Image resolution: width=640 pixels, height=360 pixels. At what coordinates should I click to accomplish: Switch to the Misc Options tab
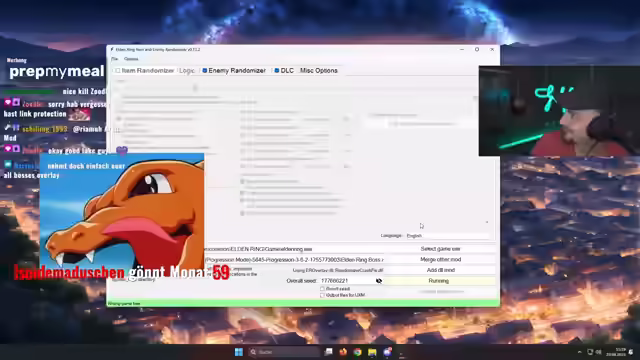319,71
